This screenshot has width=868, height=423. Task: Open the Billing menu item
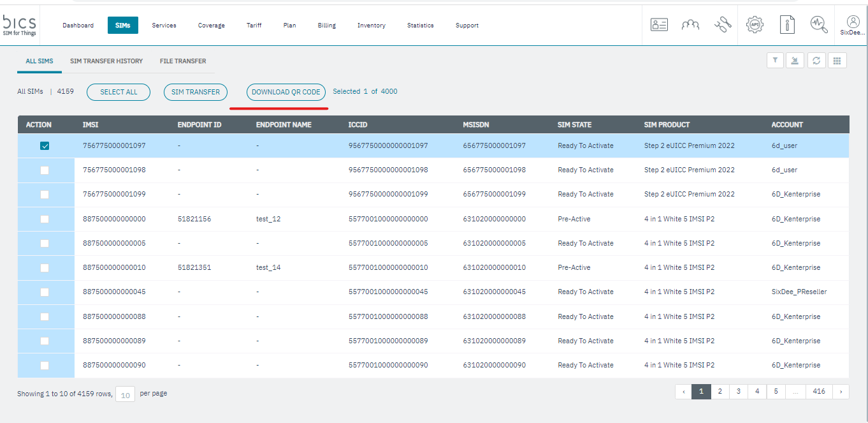(326, 26)
